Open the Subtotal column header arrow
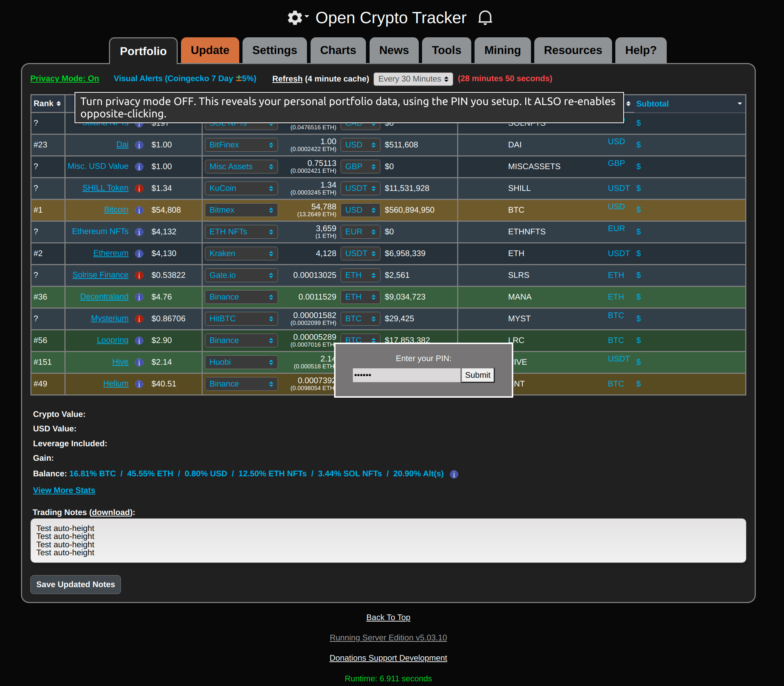 point(739,104)
